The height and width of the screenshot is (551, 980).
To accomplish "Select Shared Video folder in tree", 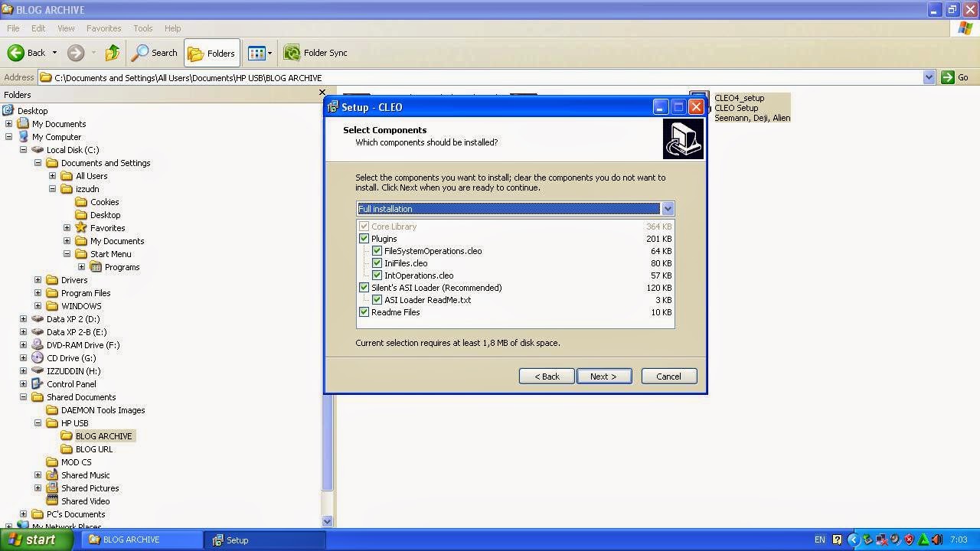I will click(x=85, y=501).
